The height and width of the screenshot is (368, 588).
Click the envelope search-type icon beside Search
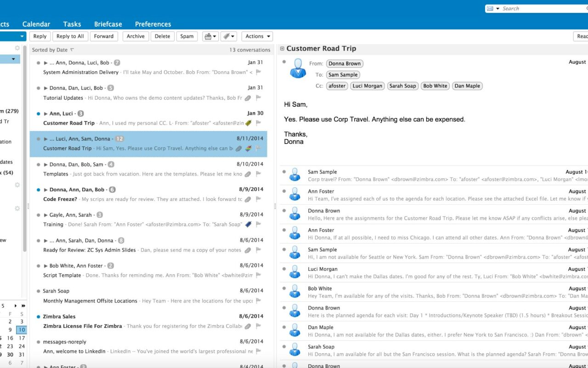(490, 8)
